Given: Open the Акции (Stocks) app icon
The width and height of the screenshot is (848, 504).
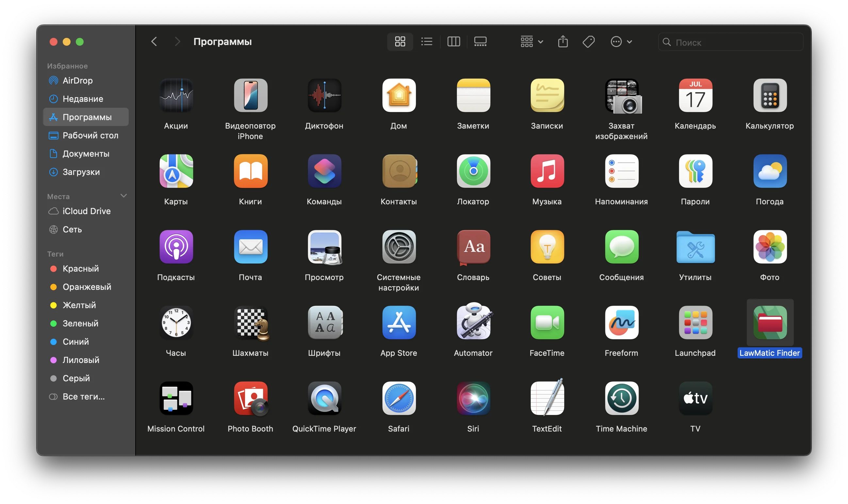Looking at the screenshot, I should click(176, 95).
